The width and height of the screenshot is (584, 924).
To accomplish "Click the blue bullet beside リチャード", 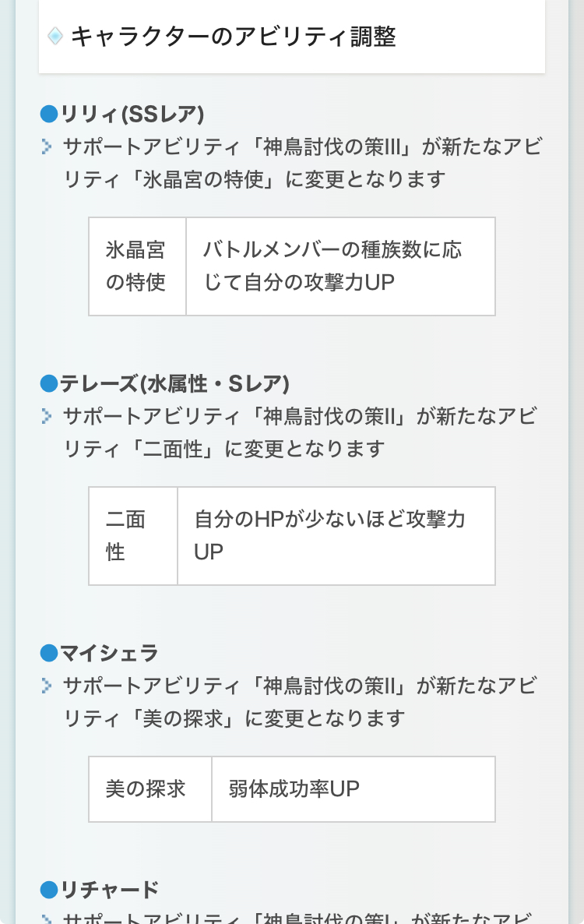I will [x=49, y=889].
